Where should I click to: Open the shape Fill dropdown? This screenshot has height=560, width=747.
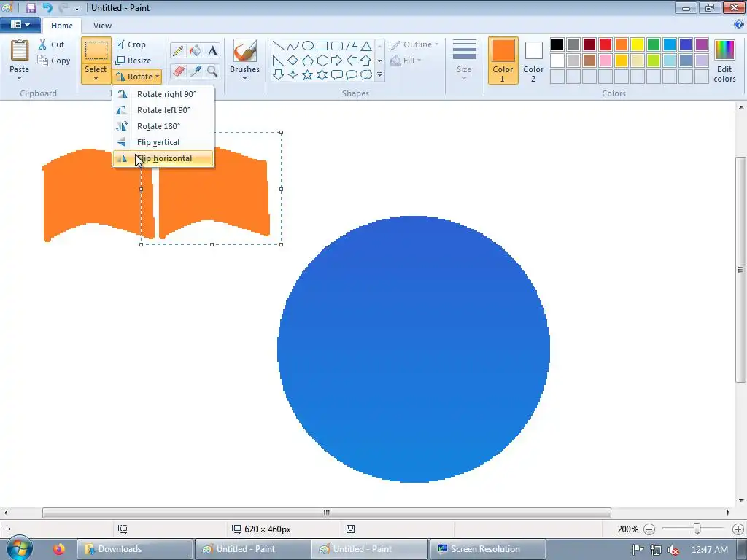[406, 61]
